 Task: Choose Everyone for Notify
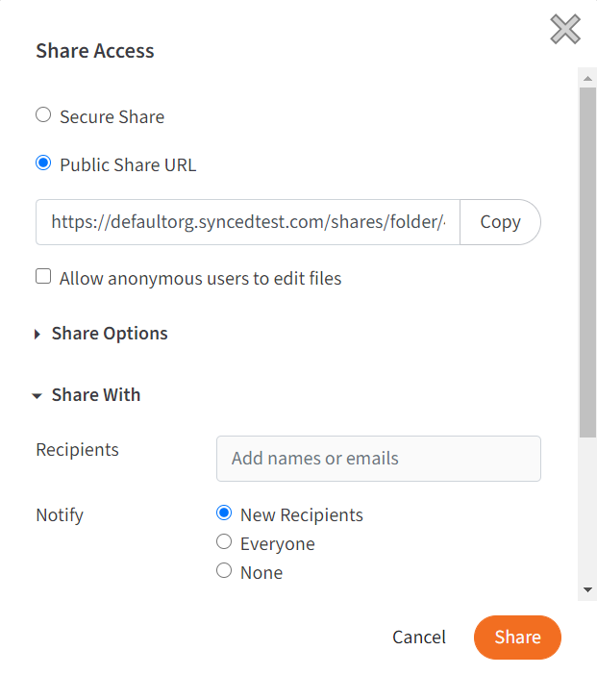click(x=224, y=542)
